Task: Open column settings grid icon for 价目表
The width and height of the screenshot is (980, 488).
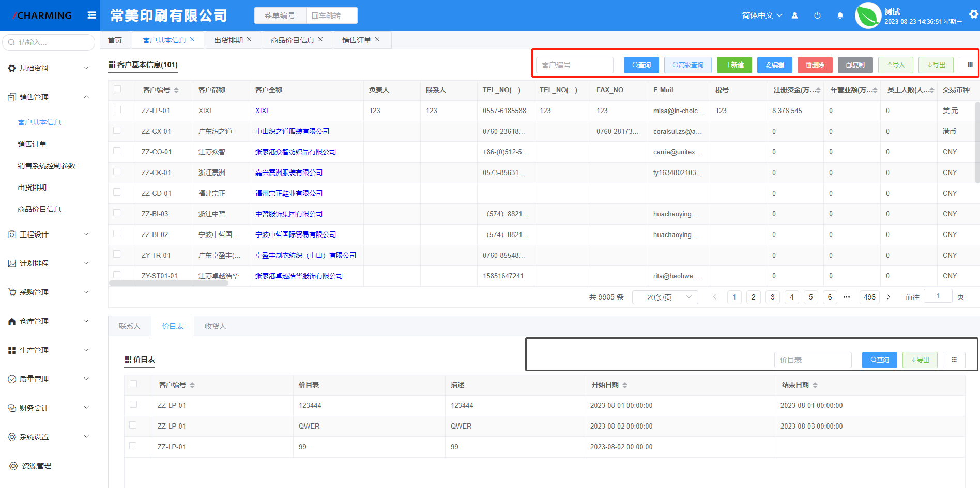Action: (954, 360)
